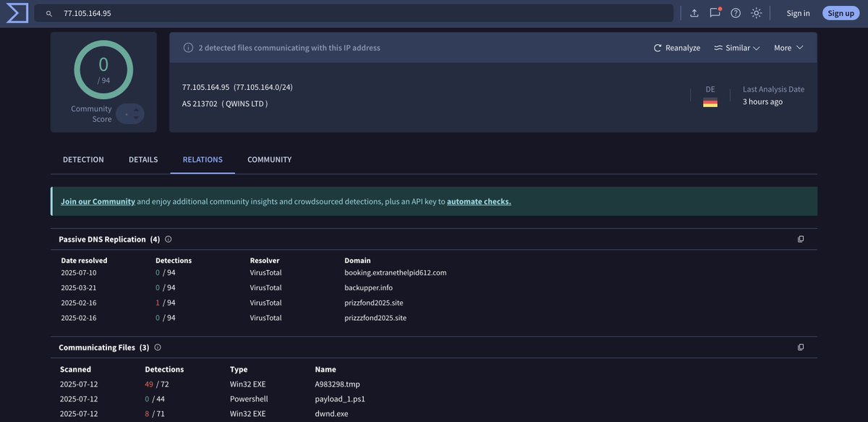Copy the Communicating Files table

(x=801, y=347)
